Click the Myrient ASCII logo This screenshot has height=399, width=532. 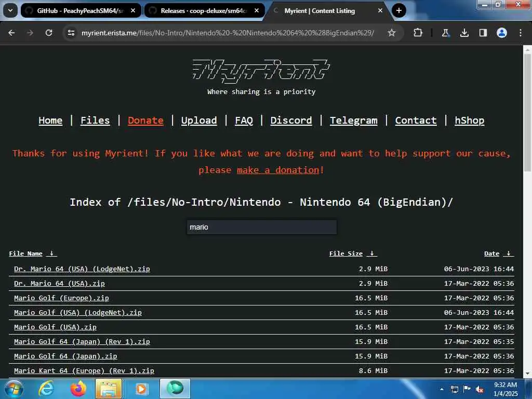261,71
